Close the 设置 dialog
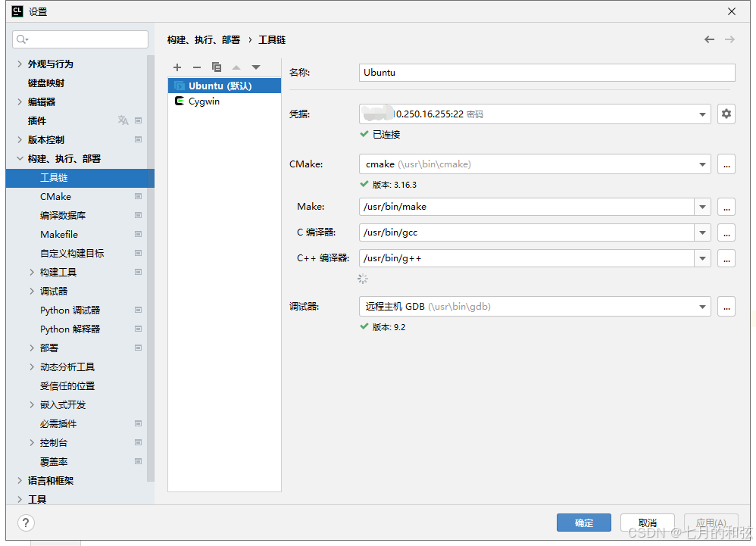The width and height of the screenshot is (756, 546). (x=732, y=11)
